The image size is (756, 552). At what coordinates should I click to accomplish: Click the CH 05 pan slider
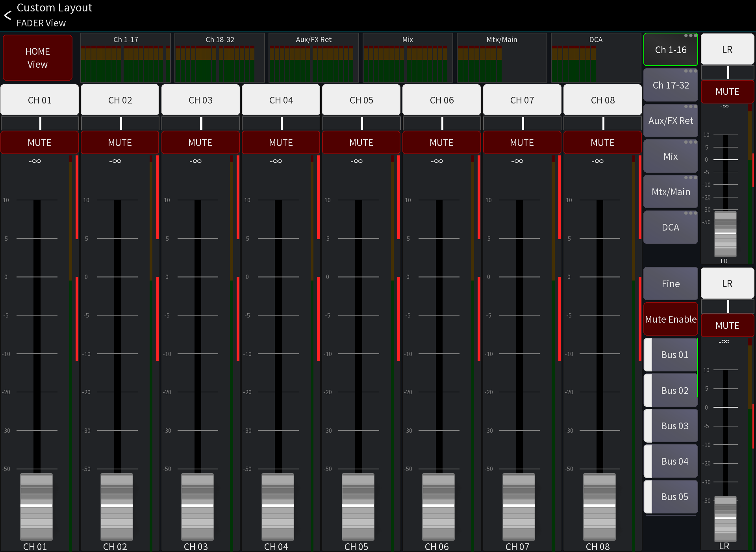coord(361,123)
